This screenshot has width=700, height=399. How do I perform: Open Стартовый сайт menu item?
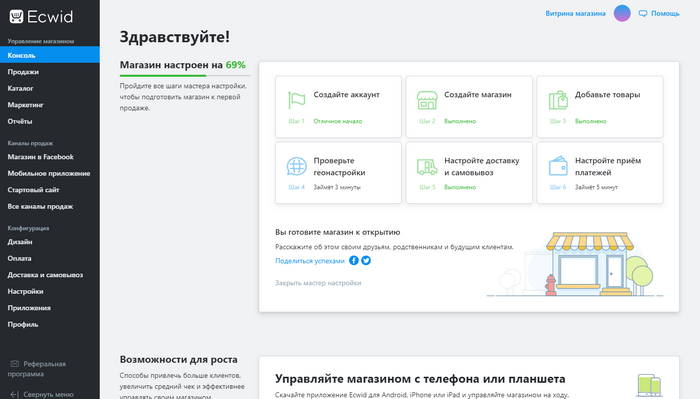(33, 190)
